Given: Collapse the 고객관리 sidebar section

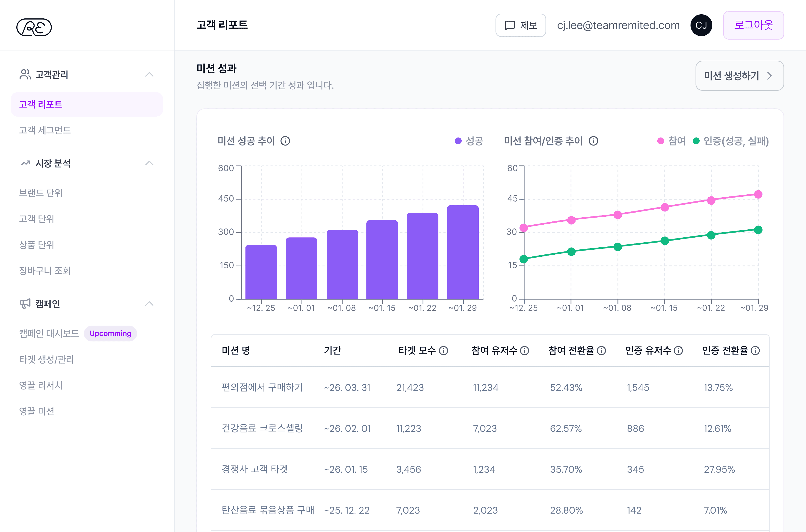Looking at the screenshot, I should pos(149,74).
